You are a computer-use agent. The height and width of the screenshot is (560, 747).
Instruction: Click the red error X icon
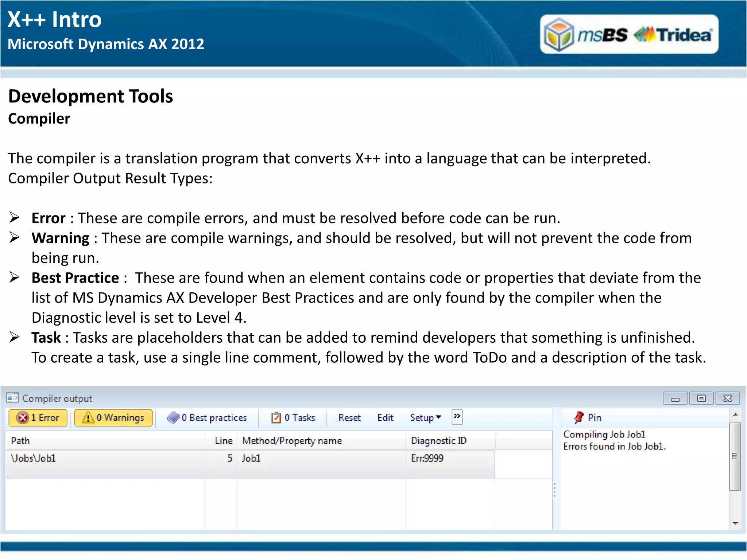pyautogui.click(x=23, y=417)
